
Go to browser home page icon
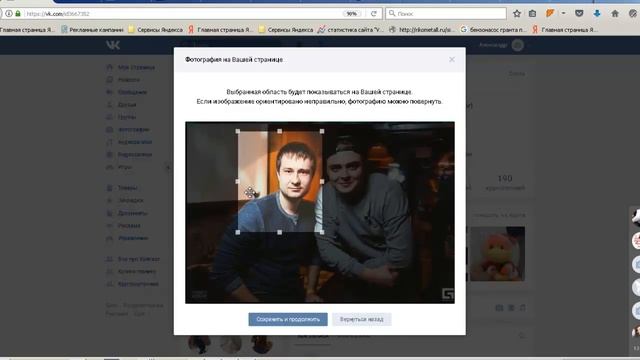coord(615,13)
